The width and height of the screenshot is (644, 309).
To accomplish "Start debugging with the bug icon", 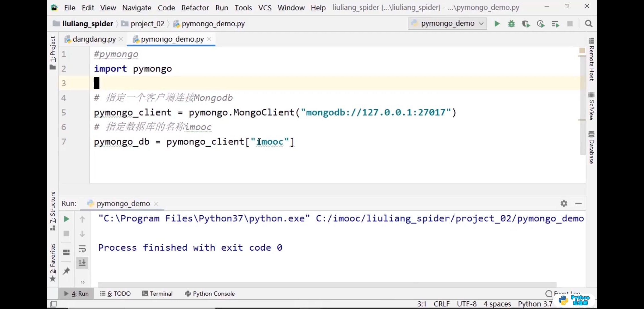I will (511, 24).
